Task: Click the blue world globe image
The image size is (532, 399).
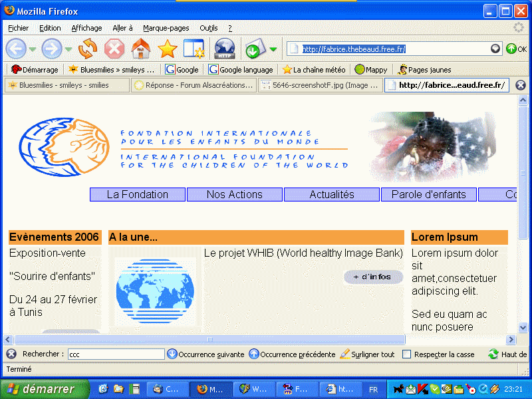Action: click(155, 291)
